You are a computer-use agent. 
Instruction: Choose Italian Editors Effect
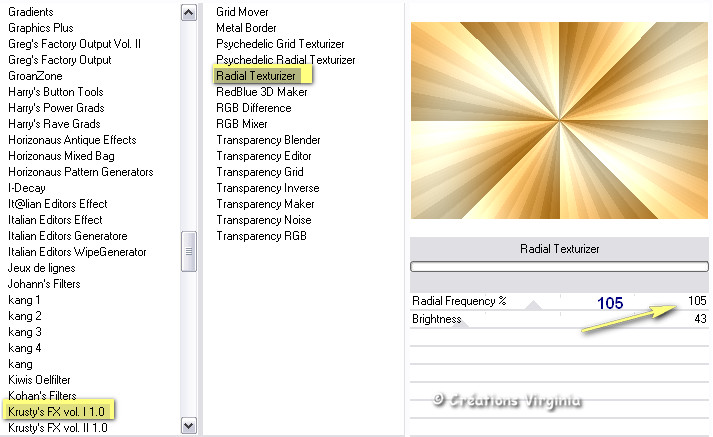pos(55,220)
